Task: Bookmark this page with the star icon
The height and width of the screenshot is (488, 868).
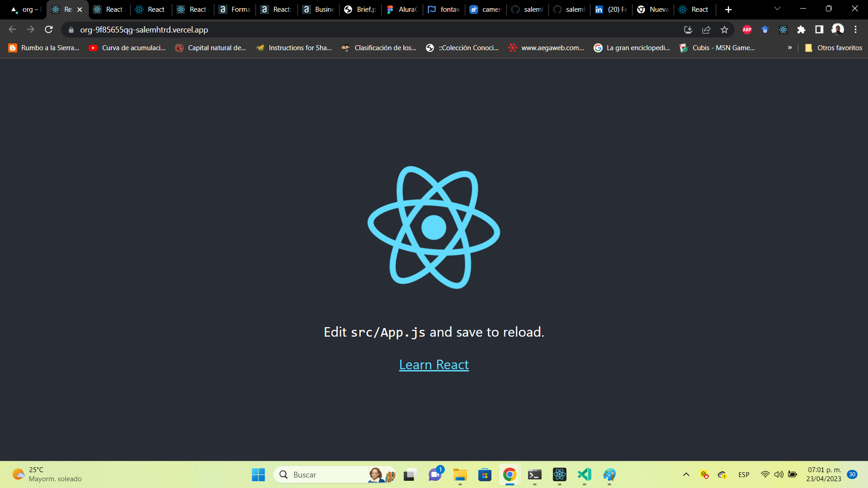Action: point(724,30)
